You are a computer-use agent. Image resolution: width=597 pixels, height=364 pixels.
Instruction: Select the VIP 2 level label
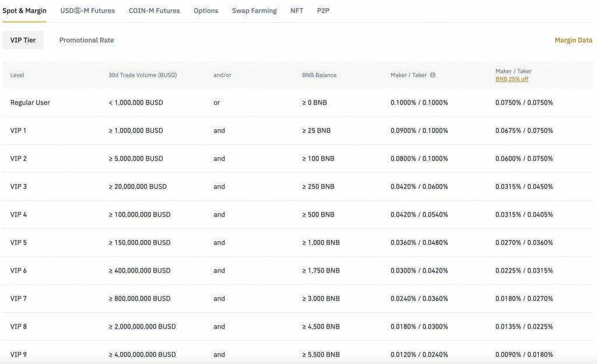click(x=18, y=158)
